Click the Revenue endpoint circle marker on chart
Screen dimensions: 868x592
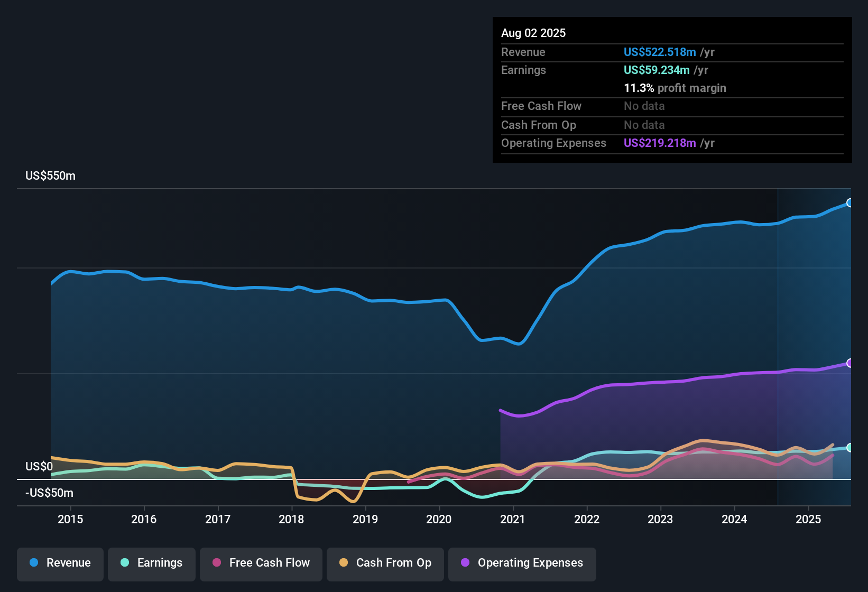point(850,202)
